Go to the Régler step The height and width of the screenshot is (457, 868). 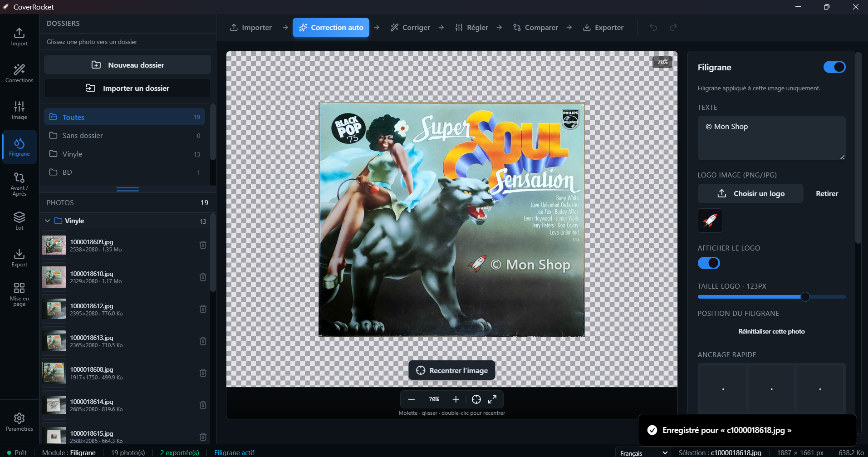(471, 27)
